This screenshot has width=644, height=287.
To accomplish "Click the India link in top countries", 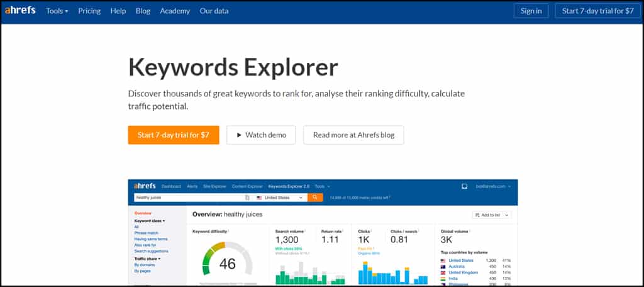I will pos(452,279).
